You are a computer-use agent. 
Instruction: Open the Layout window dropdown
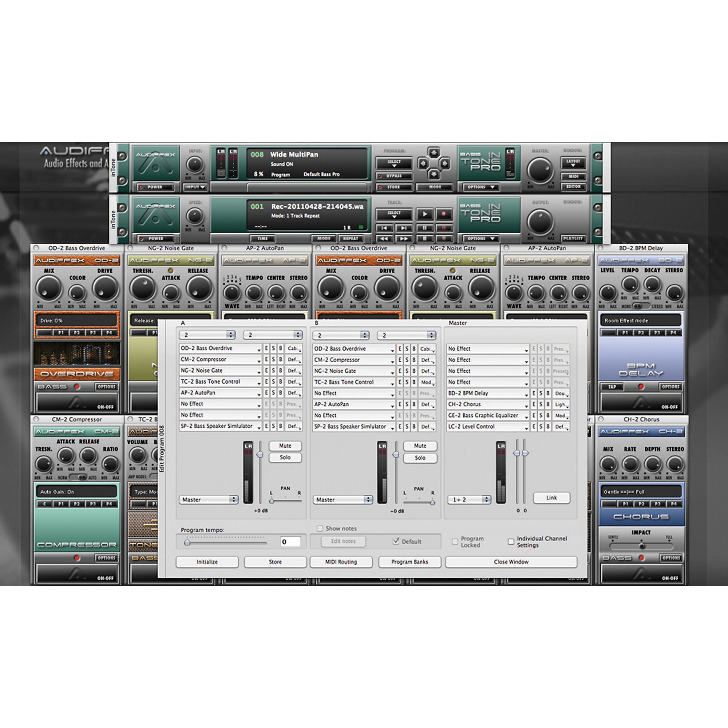pyautogui.click(x=573, y=163)
